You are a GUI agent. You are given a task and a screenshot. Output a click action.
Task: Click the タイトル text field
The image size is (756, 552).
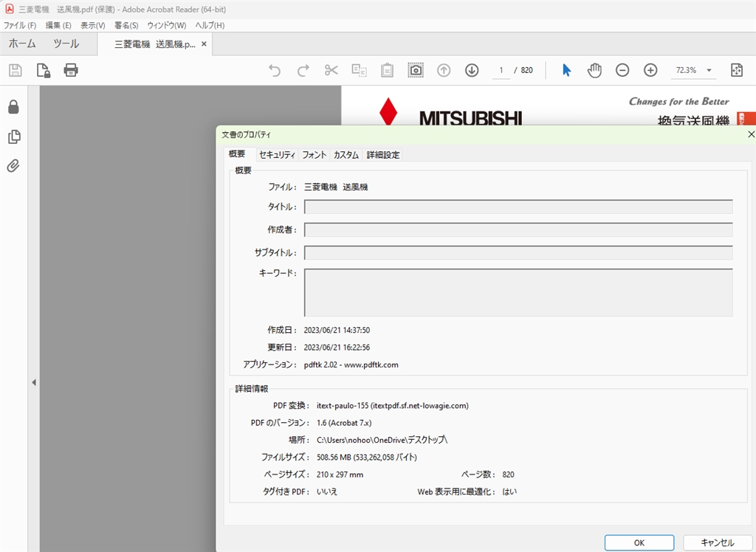(518, 207)
